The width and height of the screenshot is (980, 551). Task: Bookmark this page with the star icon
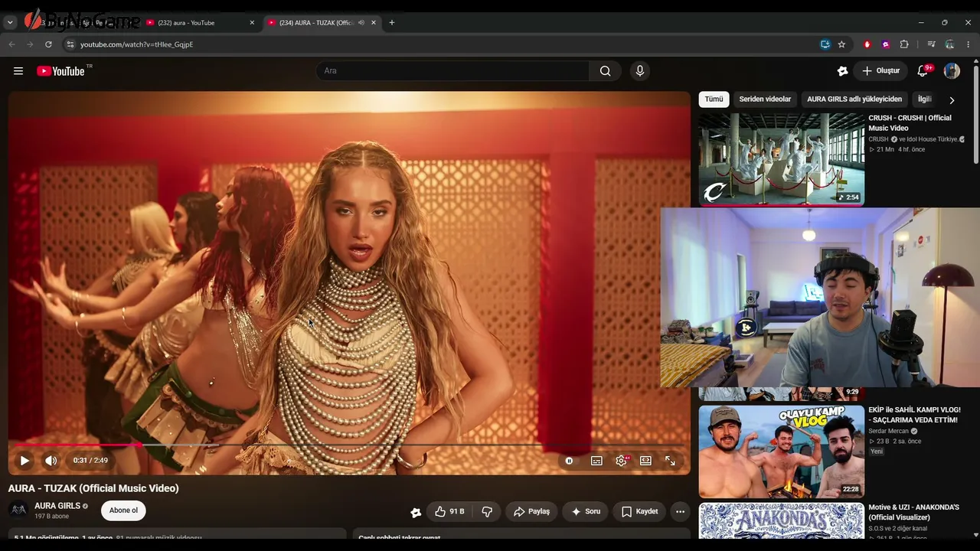pos(841,44)
